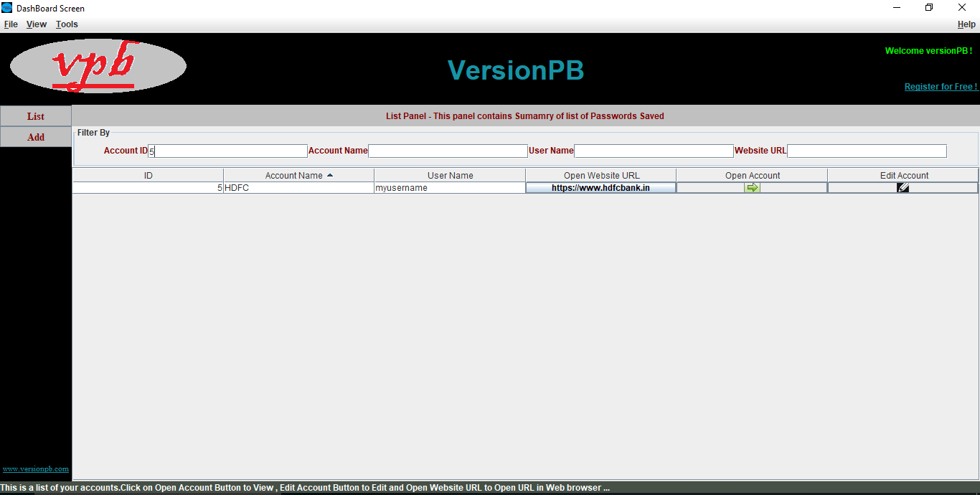
Task: Click the VersionPB title heading
Action: [516, 70]
